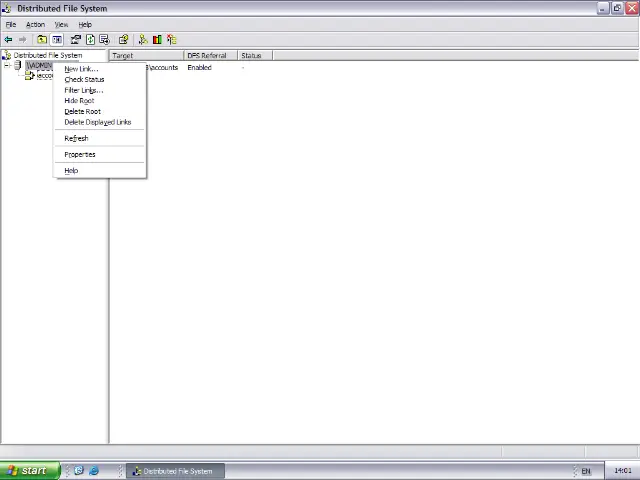The height and width of the screenshot is (480, 640).
Task: Click the Up one level folder icon
Action: (42, 40)
